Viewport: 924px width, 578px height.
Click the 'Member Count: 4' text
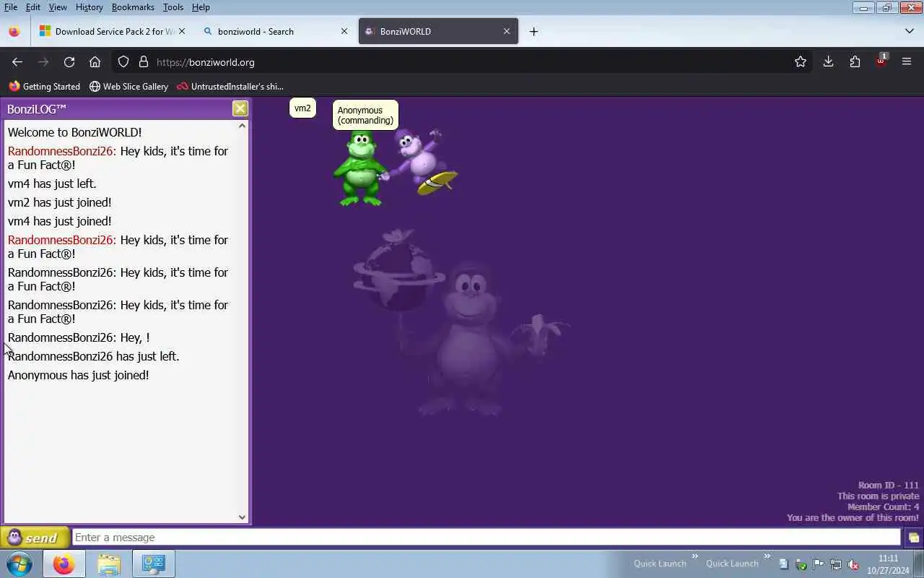(x=884, y=507)
